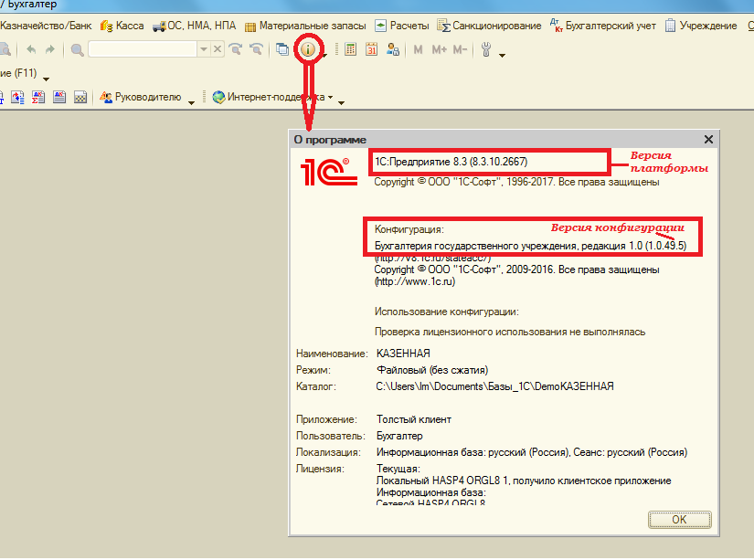Expand the arrow next to (F11) button

click(x=47, y=79)
